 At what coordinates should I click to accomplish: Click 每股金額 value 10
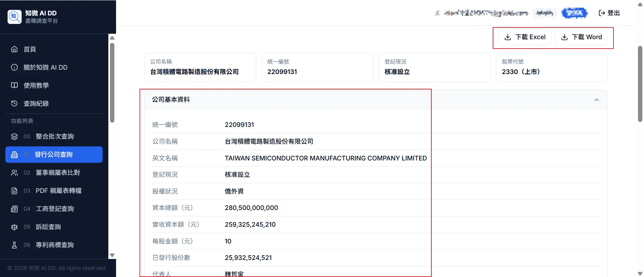(x=228, y=241)
